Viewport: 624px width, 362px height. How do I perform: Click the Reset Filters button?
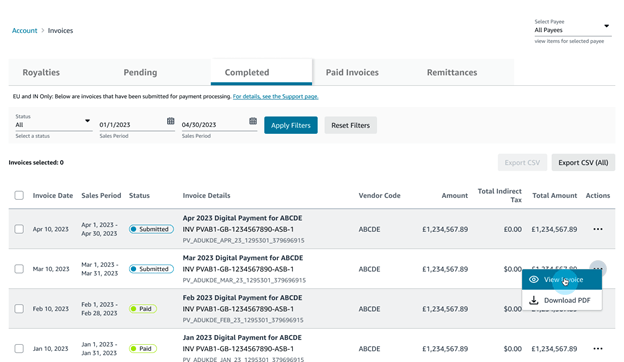point(351,125)
